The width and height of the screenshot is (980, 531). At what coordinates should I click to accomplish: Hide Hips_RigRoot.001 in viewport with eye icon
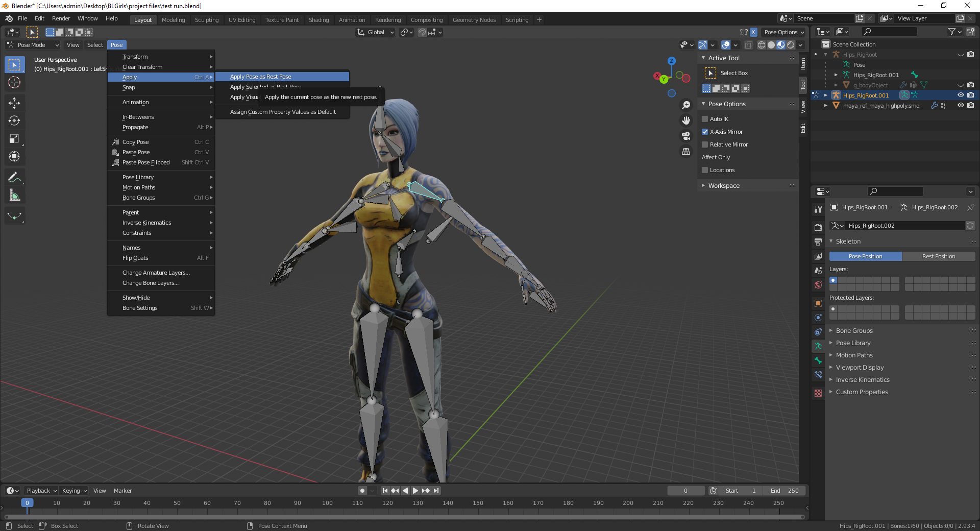[961, 95]
